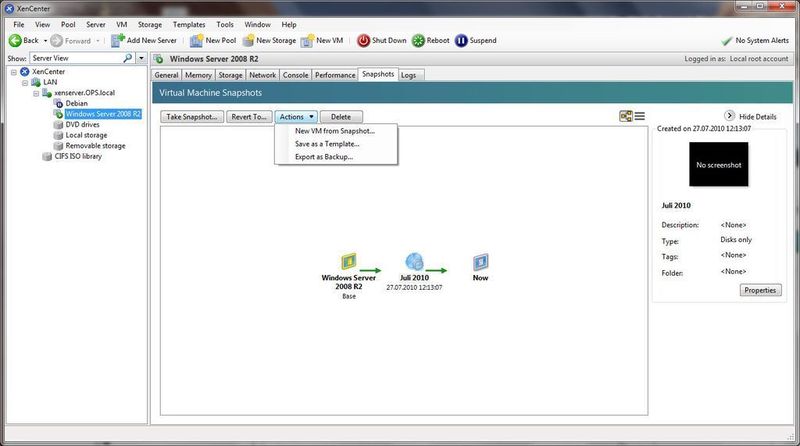
Task: Open the Server menu
Action: click(x=95, y=24)
